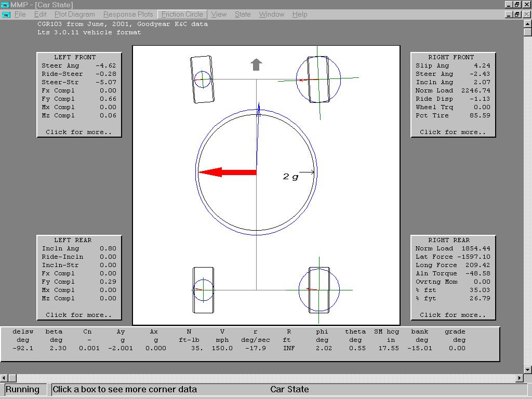The height and width of the screenshot is (399, 532).
Task: Select the RIGHT FRONT panel title
Action: click(x=451, y=57)
